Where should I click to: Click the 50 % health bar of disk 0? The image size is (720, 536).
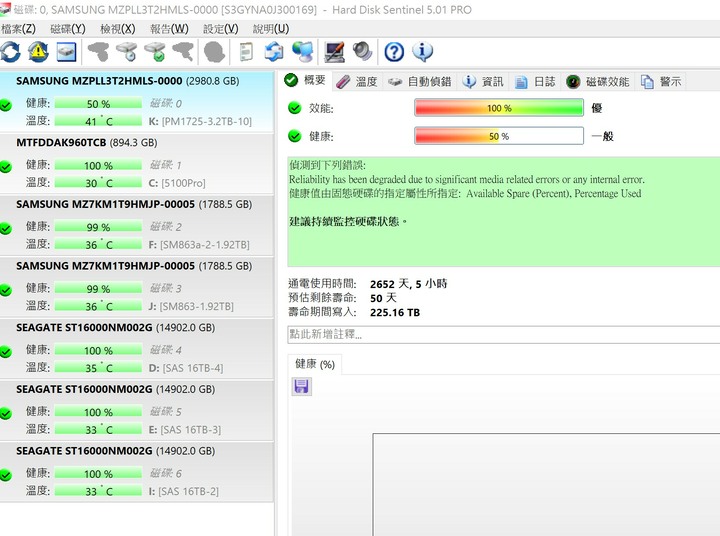[x=98, y=104]
